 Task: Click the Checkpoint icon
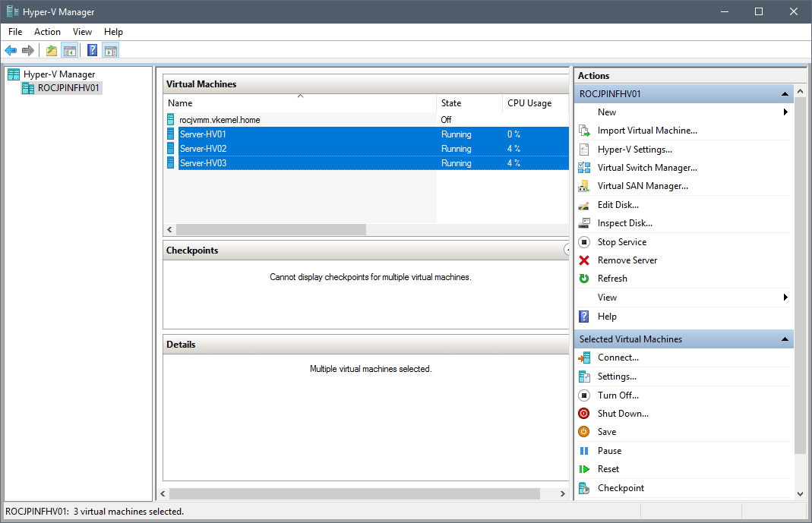point(584,488)
